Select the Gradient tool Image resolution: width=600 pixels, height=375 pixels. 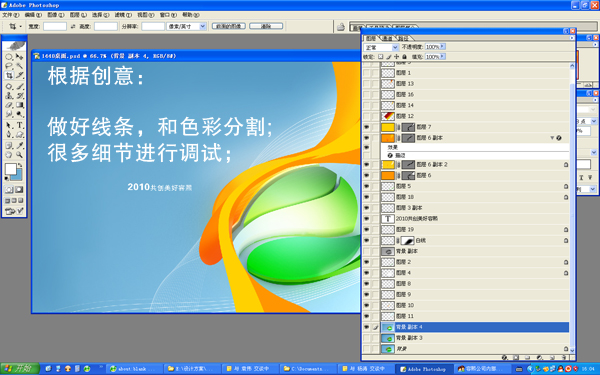click(19, 105)
